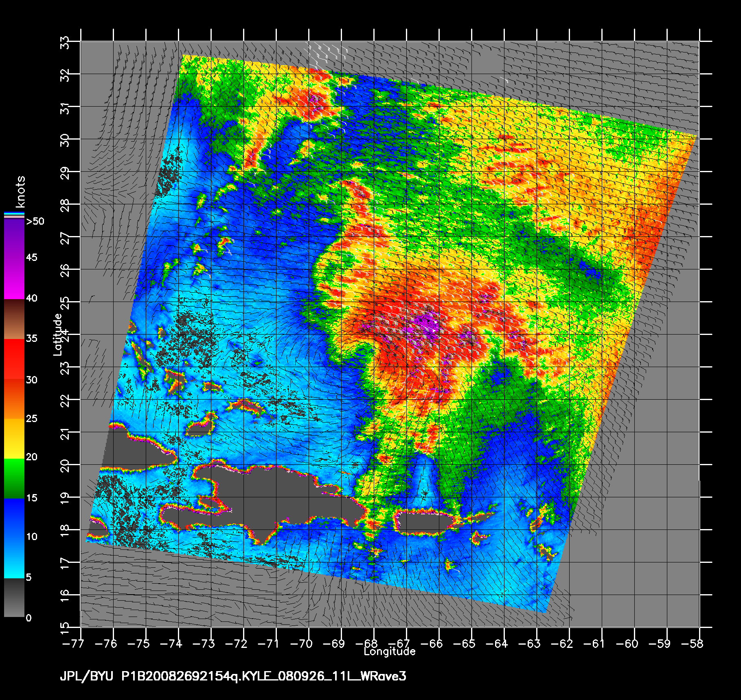Screen dimensions: 741x700
Task: Click the latitude tick label '16'
Action: (x=65, y=595)
